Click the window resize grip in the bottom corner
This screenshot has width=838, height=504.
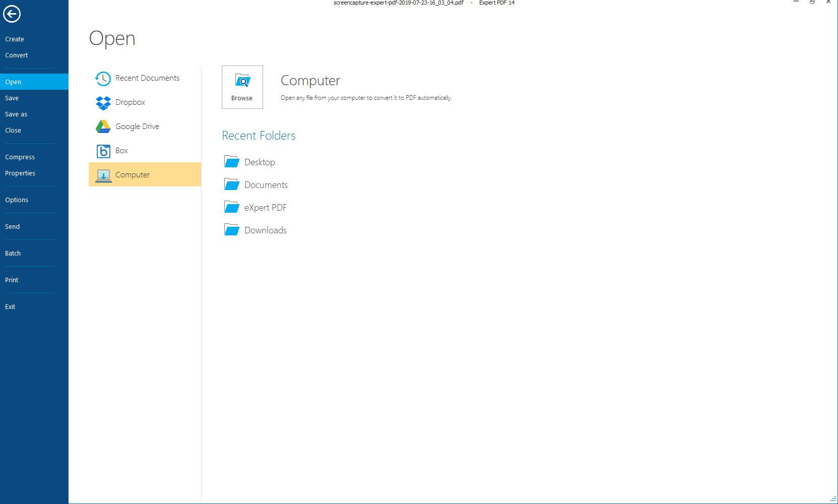[833, 498]
